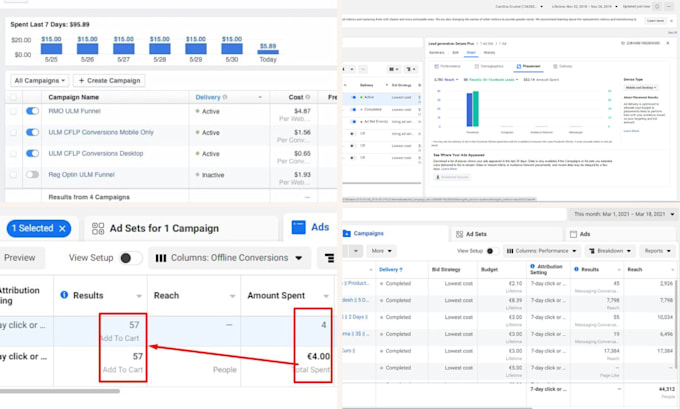Screen dimensions: 680x409
Task: Click the Create Campaign button
Action: (109, 81)
